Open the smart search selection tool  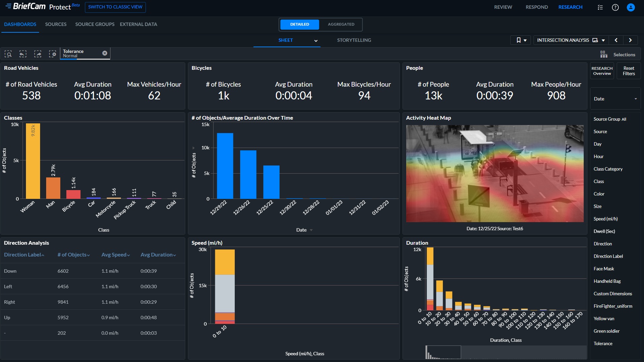pyautogui.click(x=8, y=54)
